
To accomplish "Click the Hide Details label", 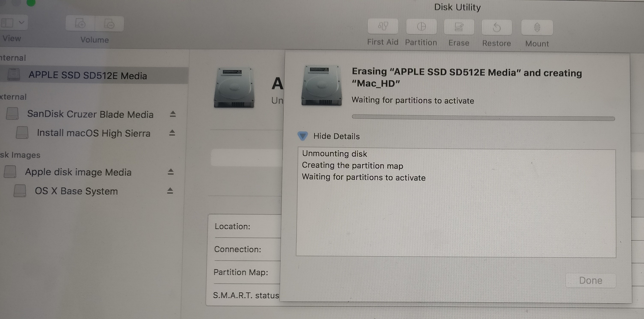I will pos(336,136).
